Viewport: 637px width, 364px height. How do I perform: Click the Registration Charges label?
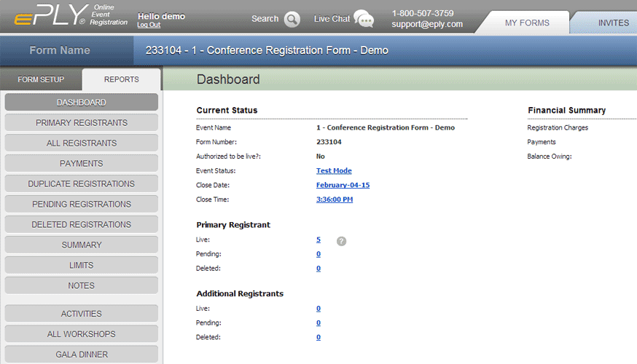coord(558,127)
